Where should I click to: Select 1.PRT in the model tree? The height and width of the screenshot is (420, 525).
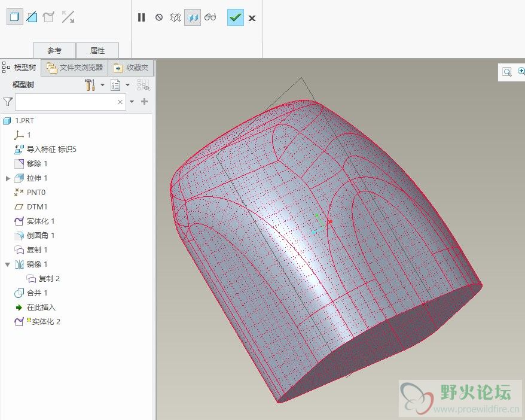tap(25, 121)
